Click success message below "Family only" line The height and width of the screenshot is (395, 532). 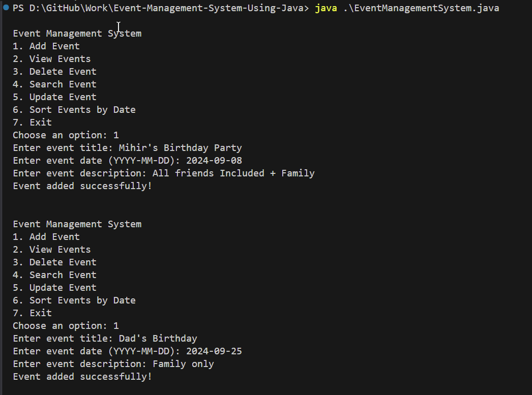coord(82,377)
